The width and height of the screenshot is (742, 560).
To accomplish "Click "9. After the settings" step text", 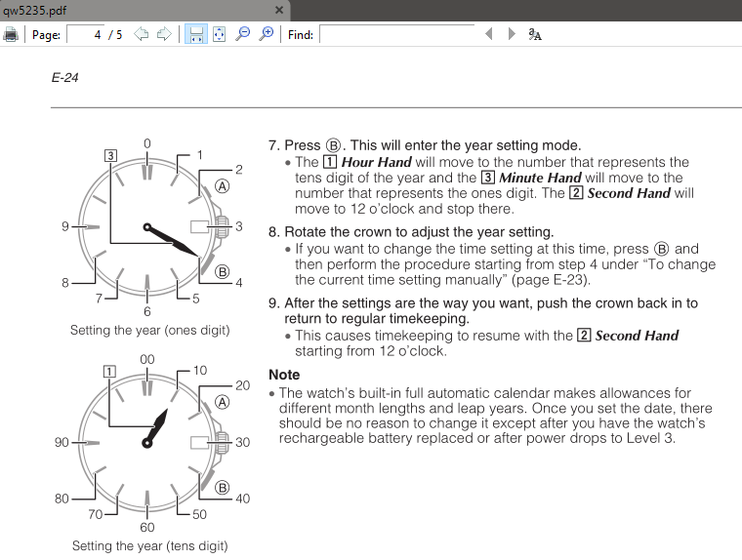I will pos(482,311).
